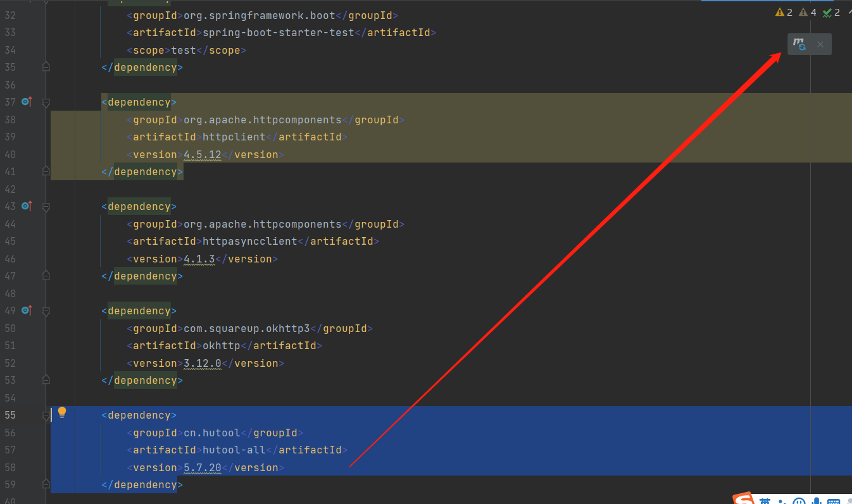Viewport: 852px width, 504px height.
Task: Click the gutter marker icon on line 49
Action: tap(26, 310)
